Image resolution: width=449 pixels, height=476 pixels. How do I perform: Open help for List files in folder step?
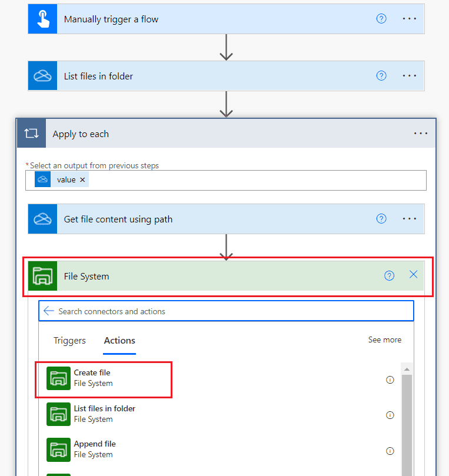tap(381, 75)
